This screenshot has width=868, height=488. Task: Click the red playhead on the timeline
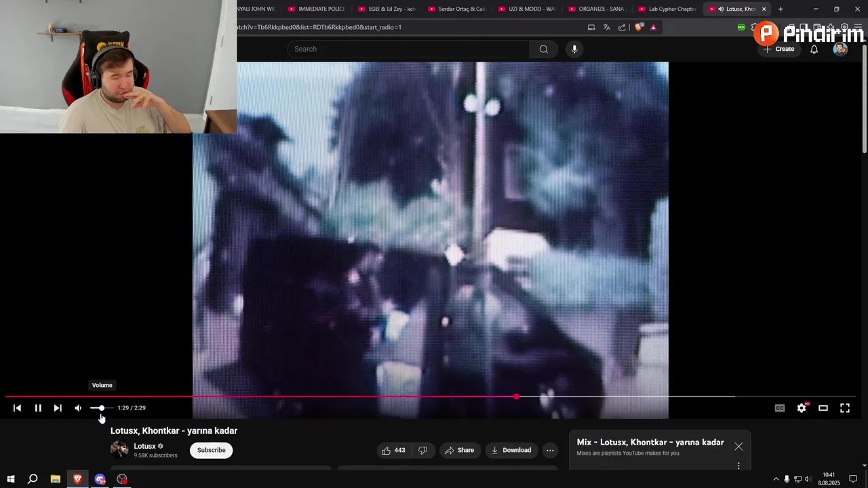click(x=517, y=396)
